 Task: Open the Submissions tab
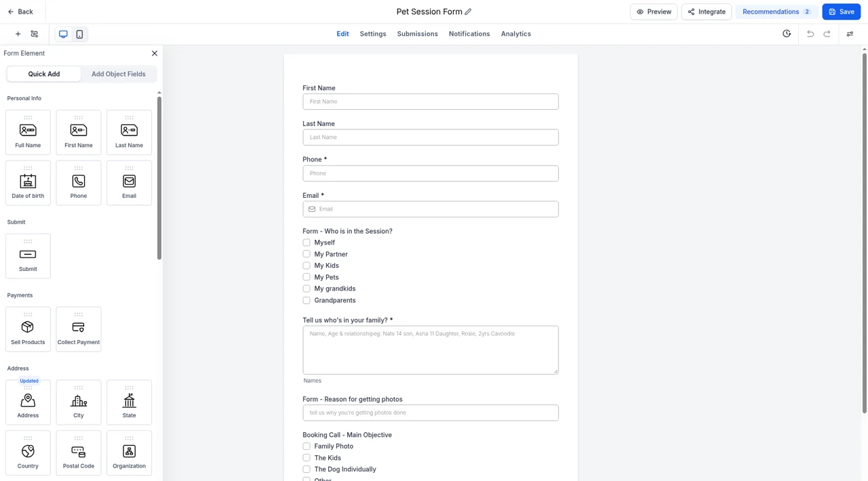click(x=418, y=34)
